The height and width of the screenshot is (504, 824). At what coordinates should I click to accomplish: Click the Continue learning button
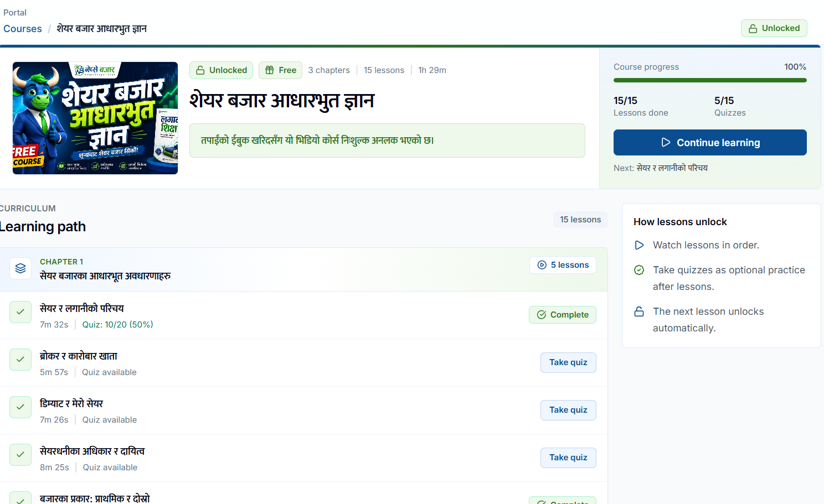click(710, 143)
